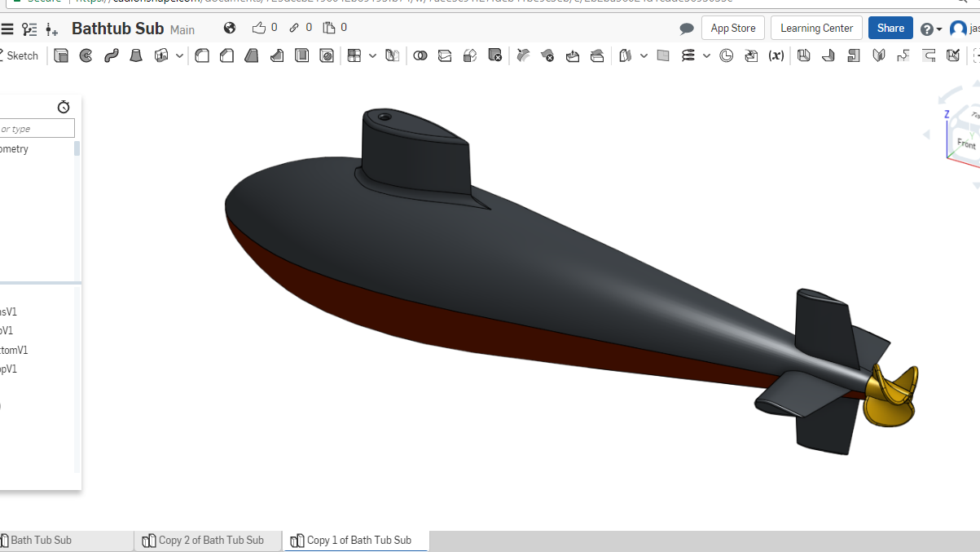
Task: Click the public globe icon
Action: point(230,29)
